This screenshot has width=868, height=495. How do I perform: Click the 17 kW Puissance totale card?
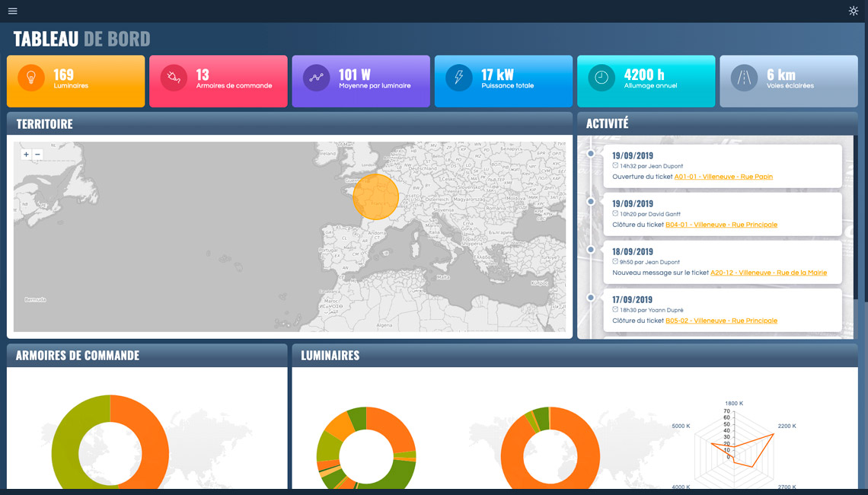(503, 81)
